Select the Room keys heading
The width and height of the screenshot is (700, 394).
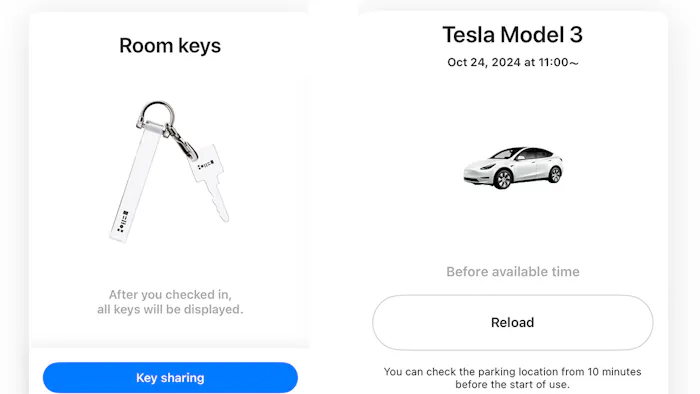(x=170, y=46)
